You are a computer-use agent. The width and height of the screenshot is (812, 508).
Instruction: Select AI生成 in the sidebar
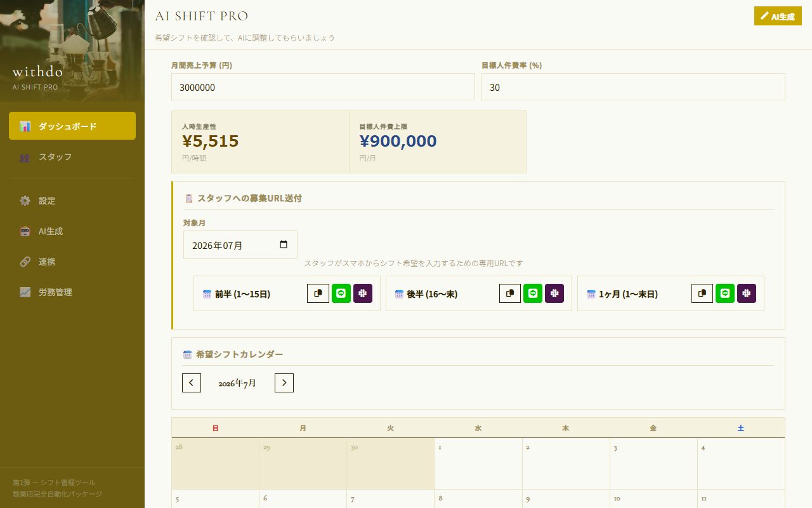pyautogui.click(x=72, y=231)
